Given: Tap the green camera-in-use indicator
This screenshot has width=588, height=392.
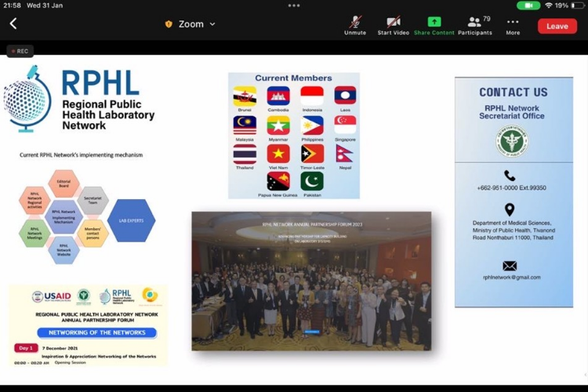Looking at the screenshot, I should click(528, 5).
